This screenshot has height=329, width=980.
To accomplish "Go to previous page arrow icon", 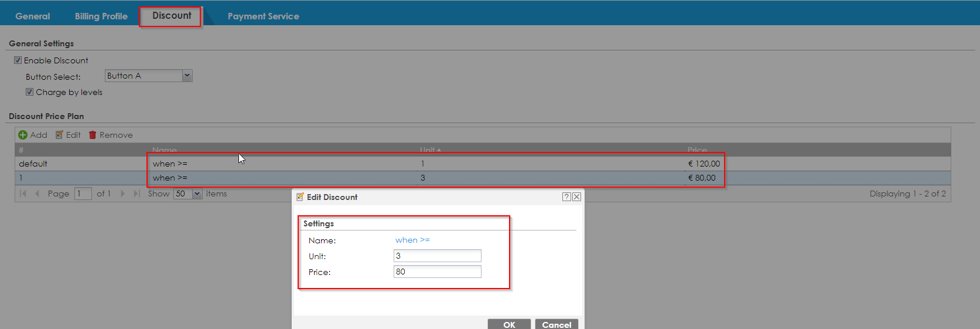I will point(37,194).
